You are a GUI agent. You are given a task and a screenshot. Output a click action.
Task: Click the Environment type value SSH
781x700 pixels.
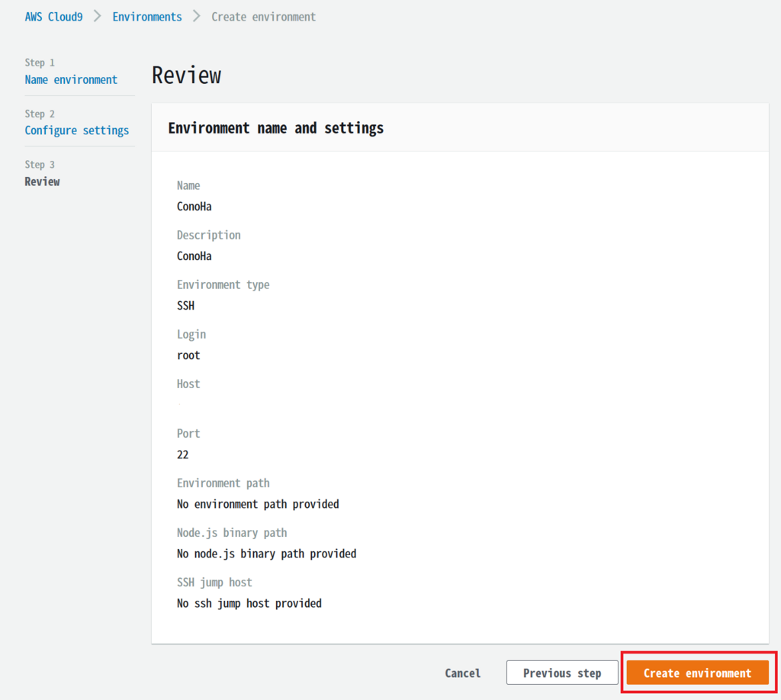[x=186, y=306]
